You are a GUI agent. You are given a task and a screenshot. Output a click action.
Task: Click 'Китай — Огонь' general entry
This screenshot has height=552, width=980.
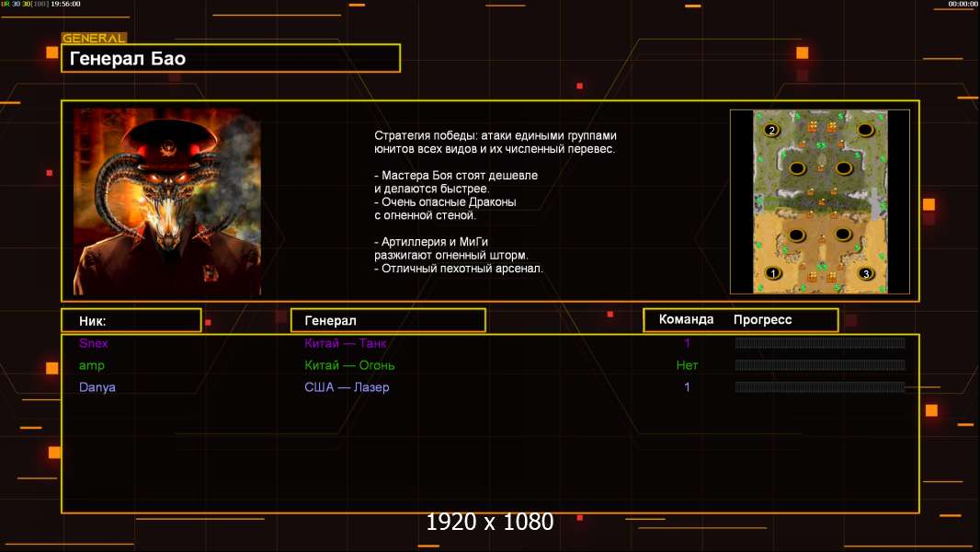click(349, 365)
